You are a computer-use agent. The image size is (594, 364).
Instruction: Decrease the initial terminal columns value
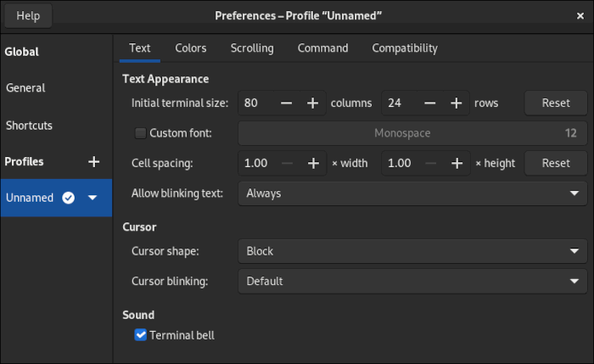287,103
